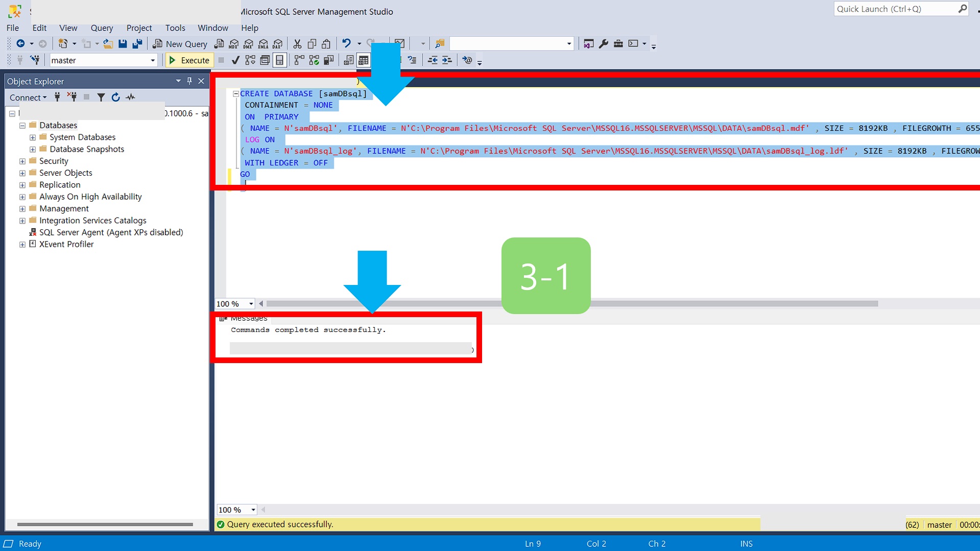Expand the System Databases node
Viewport: 980px width, 551px height.
pos(33,137)
